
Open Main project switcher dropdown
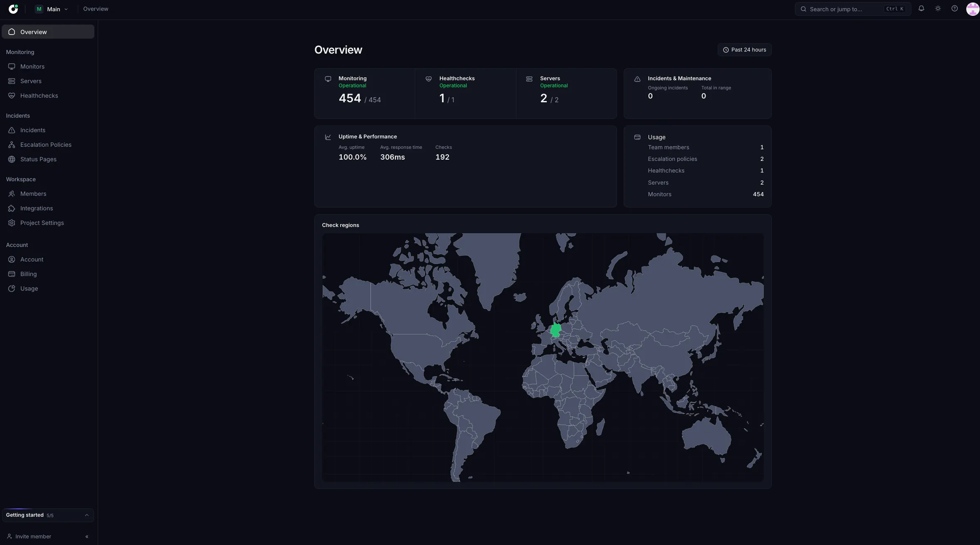pos(52,9)
